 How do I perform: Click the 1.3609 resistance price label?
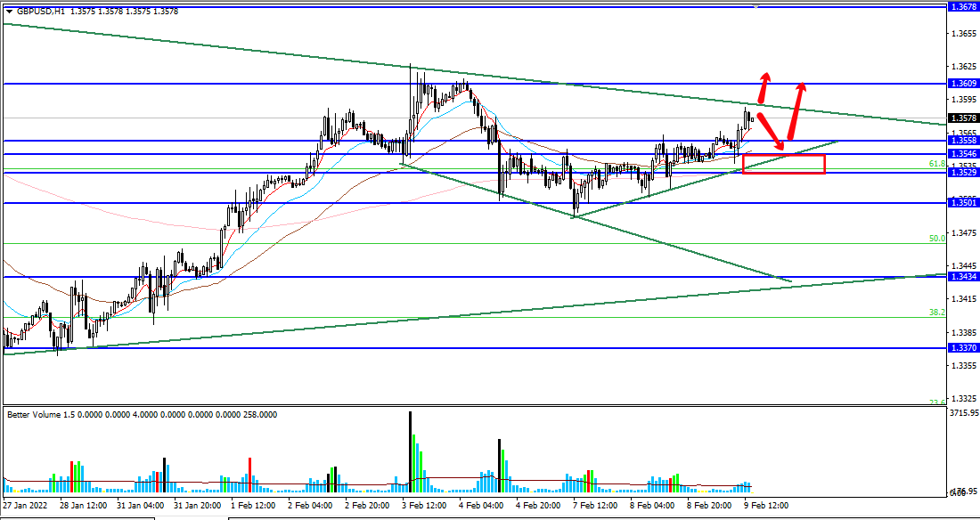tap(962, 84)
